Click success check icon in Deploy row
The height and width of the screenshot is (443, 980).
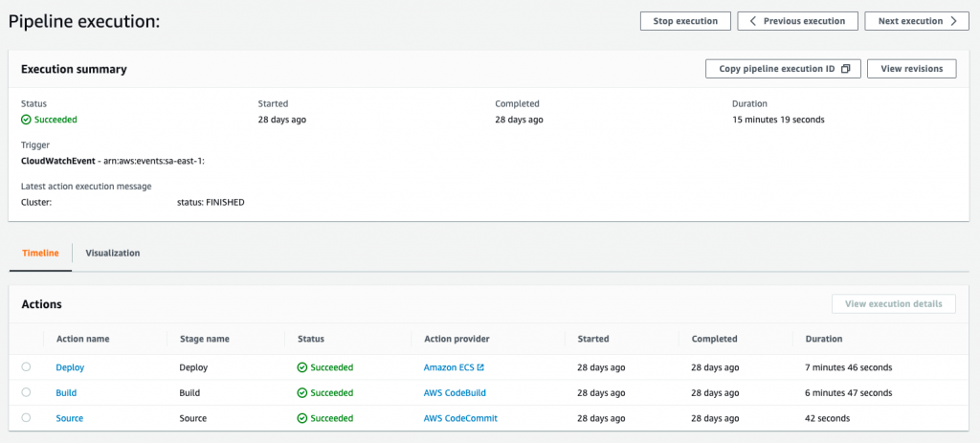301,367
